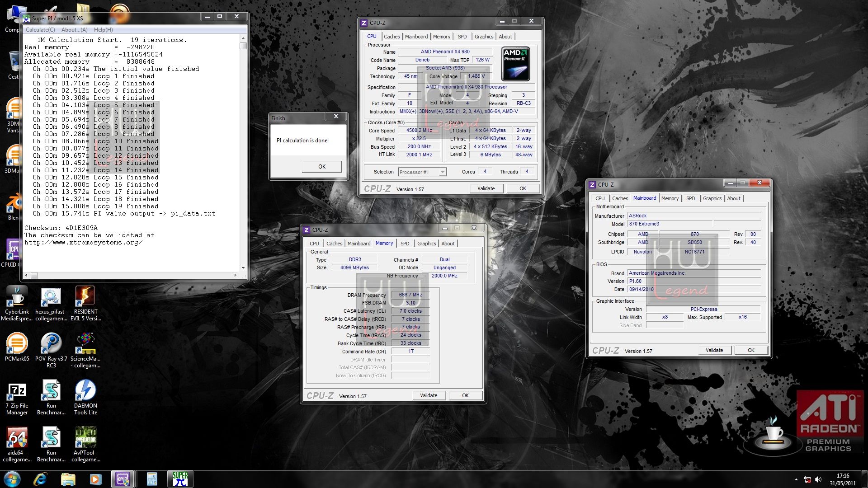
Task: Click the Core Voltage 1.488 V value
Action: click(x=476, y=76)
